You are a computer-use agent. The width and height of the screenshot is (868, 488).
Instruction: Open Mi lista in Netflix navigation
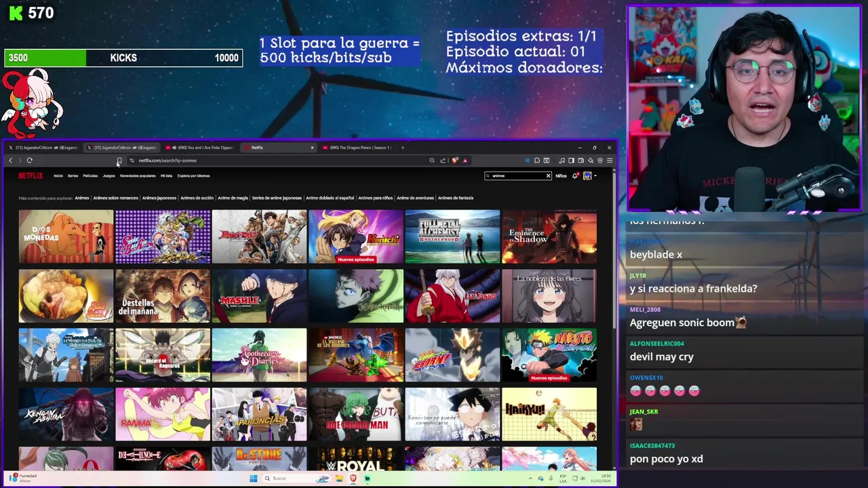(166, 176)
